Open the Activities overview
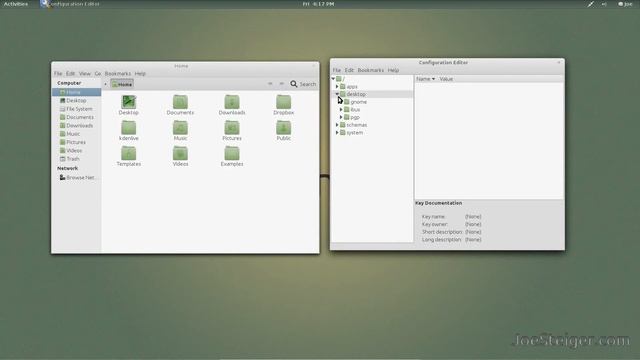 16,4
